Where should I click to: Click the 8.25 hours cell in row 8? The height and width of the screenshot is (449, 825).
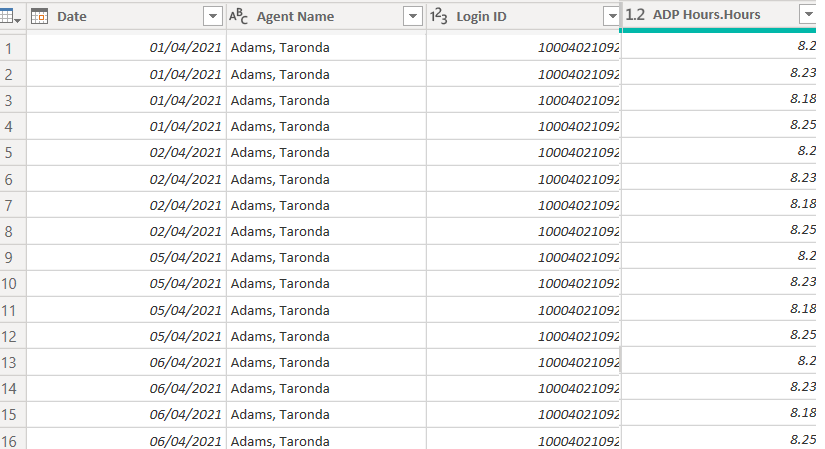[x=719, y=230]
